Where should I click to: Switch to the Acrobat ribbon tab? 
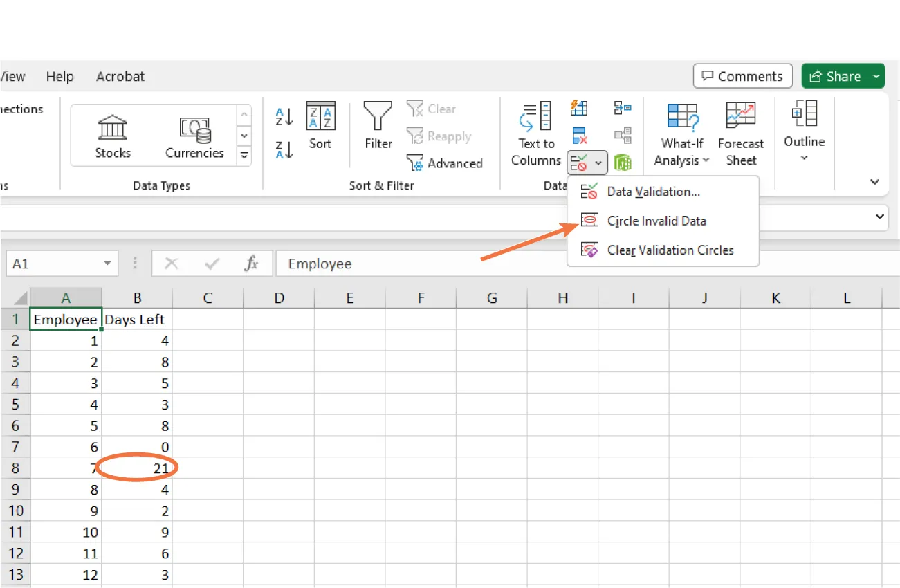(120, 76)
